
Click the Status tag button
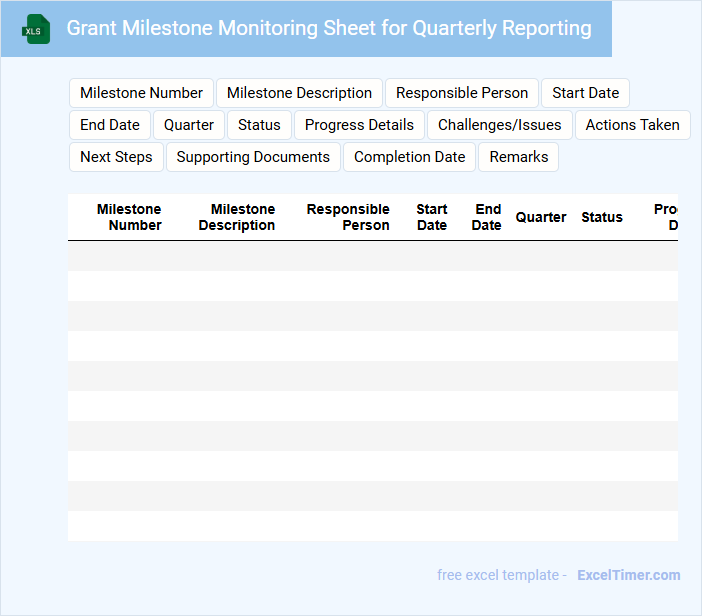tap(259, 125)
